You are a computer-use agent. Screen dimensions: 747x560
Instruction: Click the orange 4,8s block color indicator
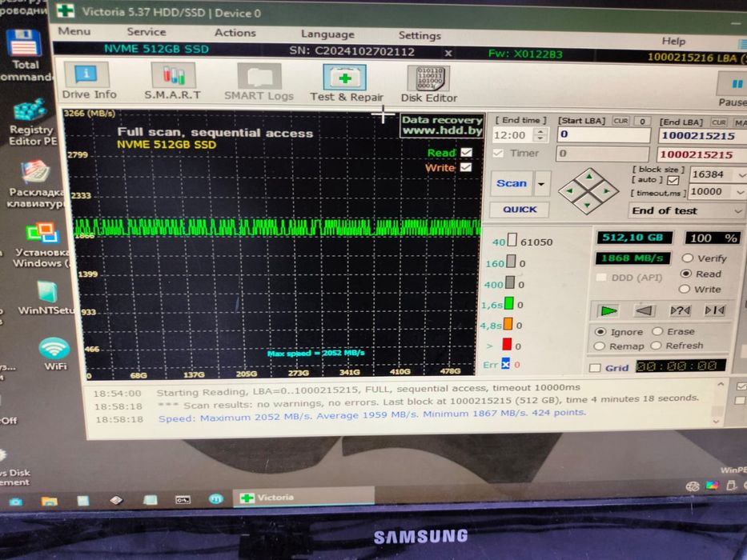[508, 324]
